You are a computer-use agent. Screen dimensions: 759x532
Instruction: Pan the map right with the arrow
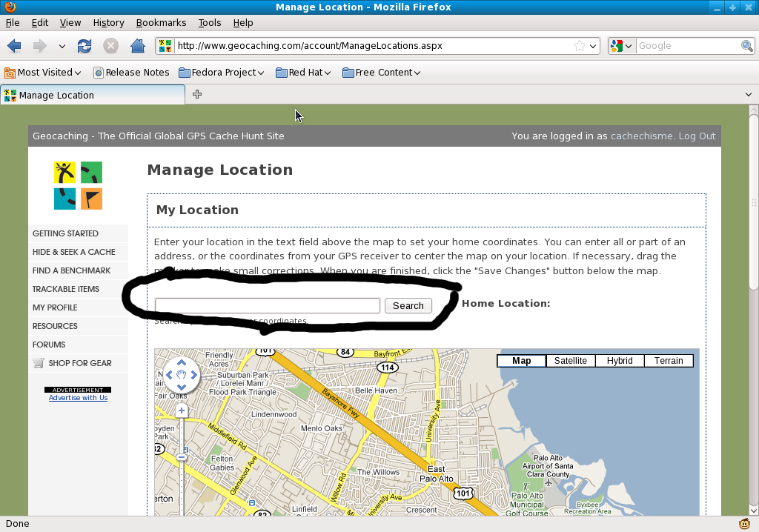pyautogui.click(x=194, y=375)
